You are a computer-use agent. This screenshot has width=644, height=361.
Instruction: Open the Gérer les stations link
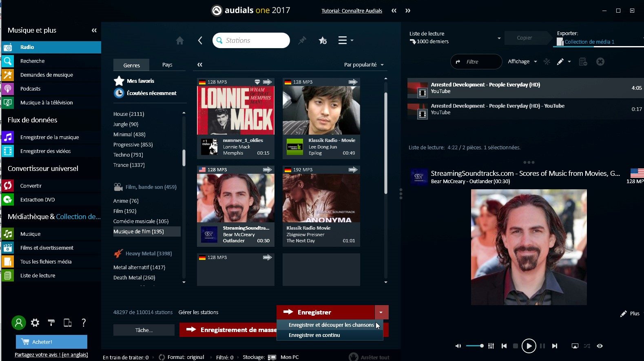tap(198, 312)
